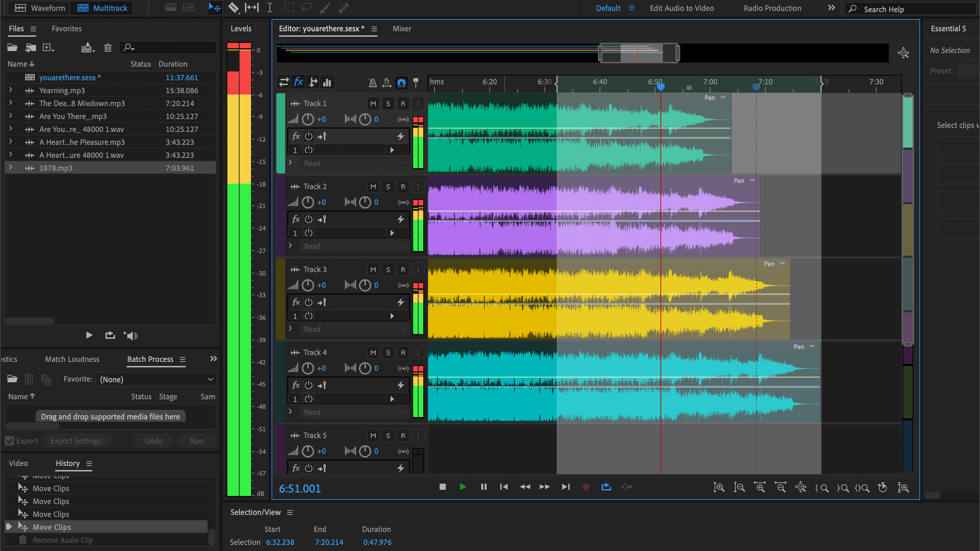This screenshot has width=980, height=551.
Task: Expand the Yearning.mp3 file entry
Action: (x=11, y=90)
